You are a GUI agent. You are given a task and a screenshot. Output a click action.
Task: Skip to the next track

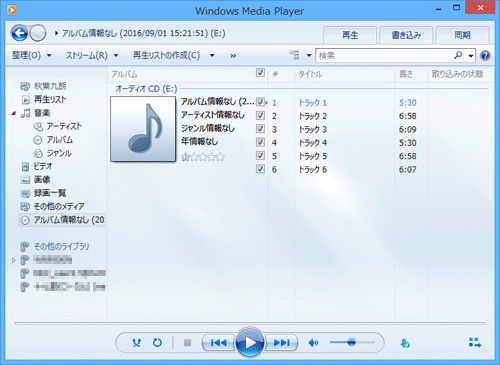coord(281,343)
